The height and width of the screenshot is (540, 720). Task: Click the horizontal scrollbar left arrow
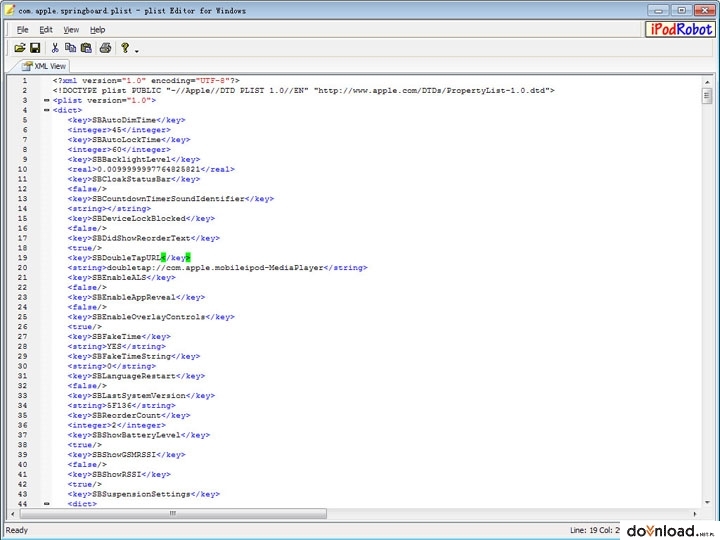[13, 514]
